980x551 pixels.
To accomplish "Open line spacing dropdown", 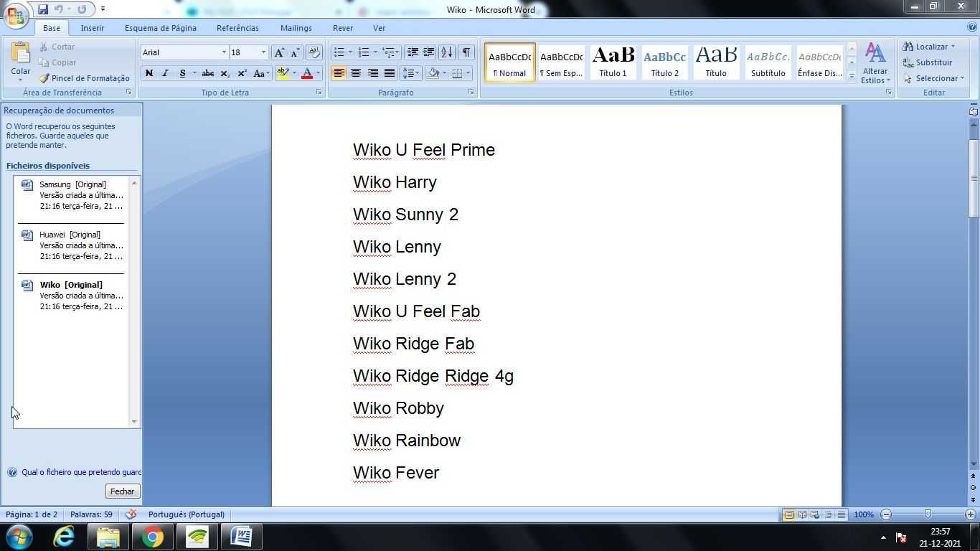I will [x=410, y=73].
